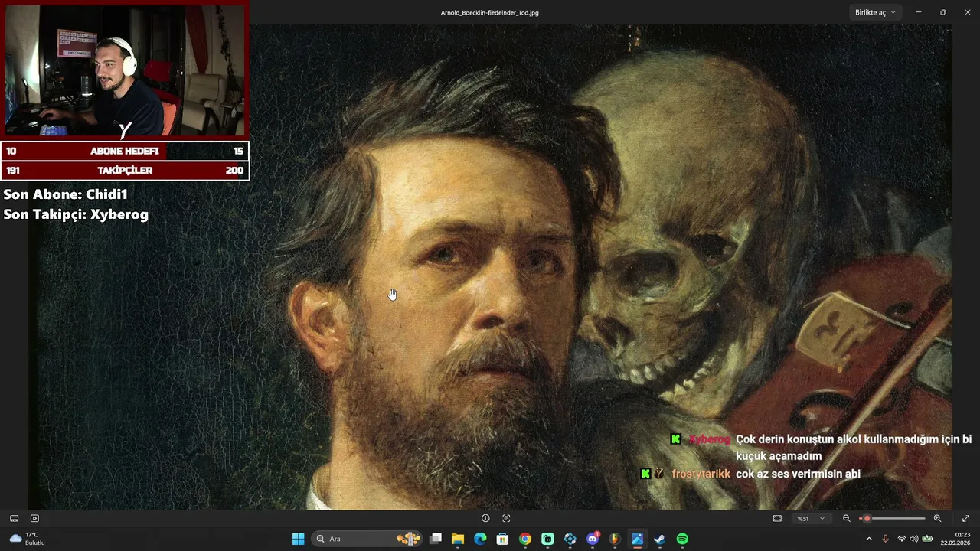The height and width of the screenshot is (551, 980).
Task: Open the weather widget showing 17°C
Action: click(x=27, y=539)
